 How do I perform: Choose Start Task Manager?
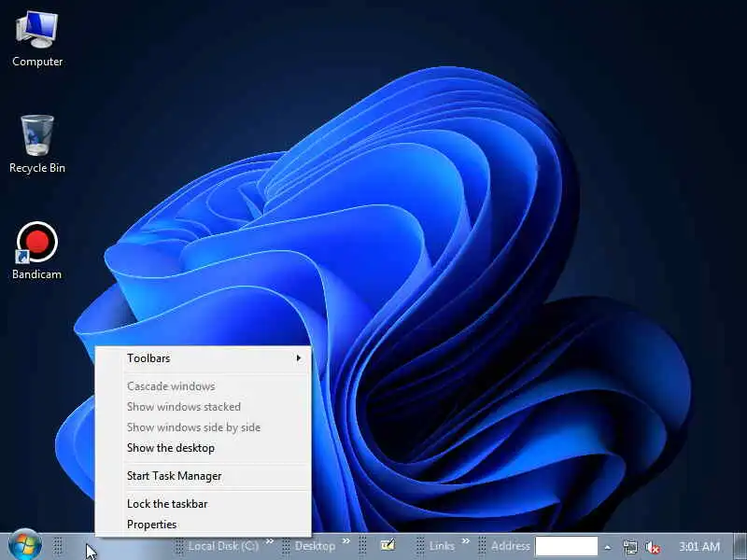[x=204, y=476]
